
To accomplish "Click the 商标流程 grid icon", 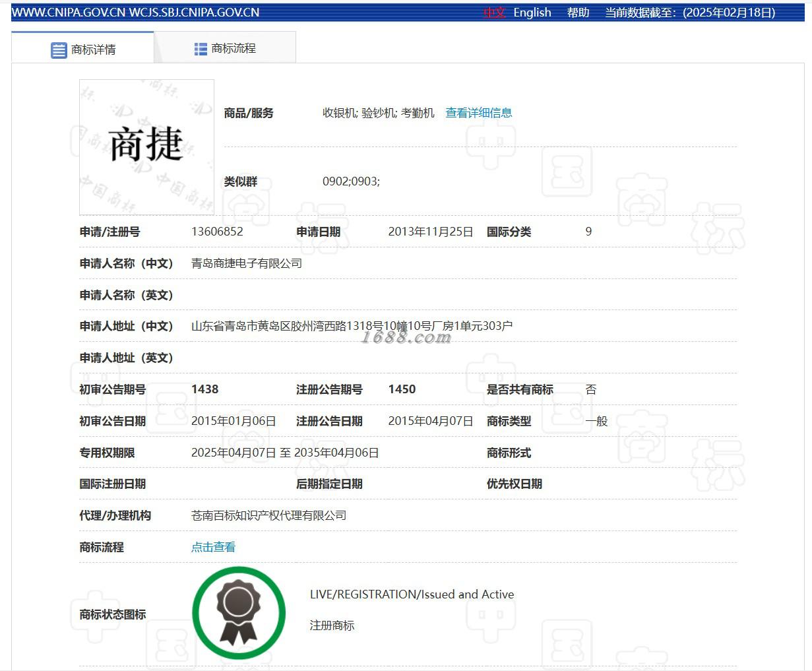I will [201, 49].
